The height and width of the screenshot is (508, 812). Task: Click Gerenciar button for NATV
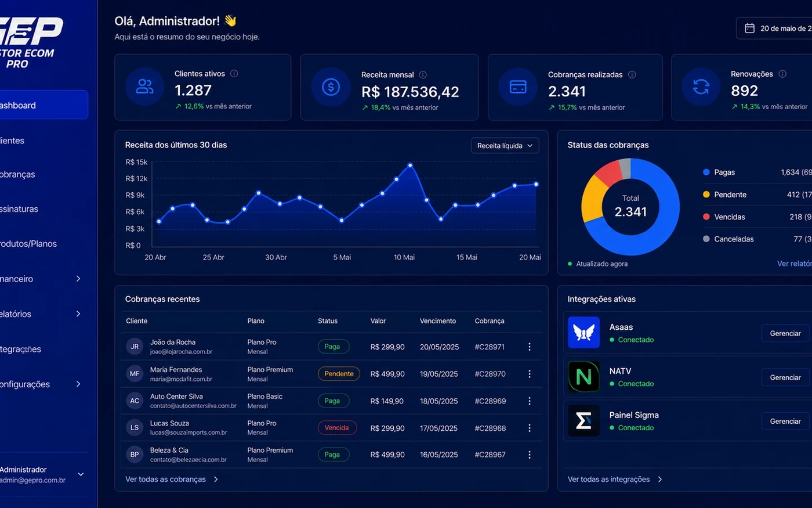point(785,377)
